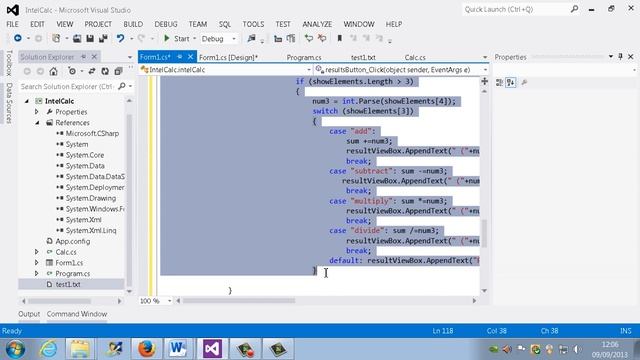
Task: Open the Command Window tab
Action: [x=77, y=314]
